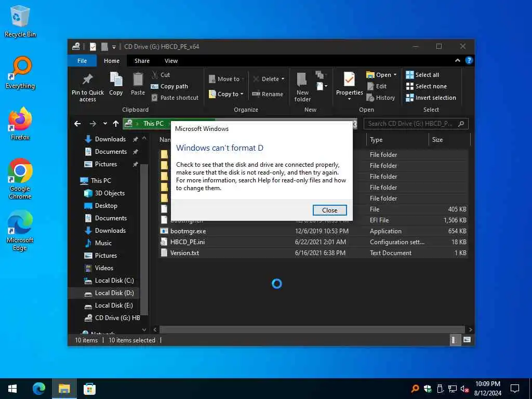Select Local Disk (D:) in tree
Image resolution: width=532 pixels, height=399 pixels.
coord(114,293)
